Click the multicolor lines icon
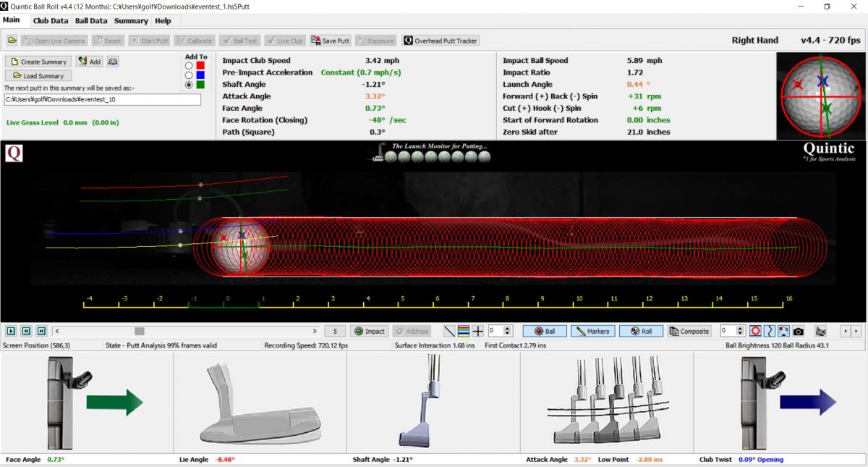This screenshot has width=868, height=467. point(464,331)
